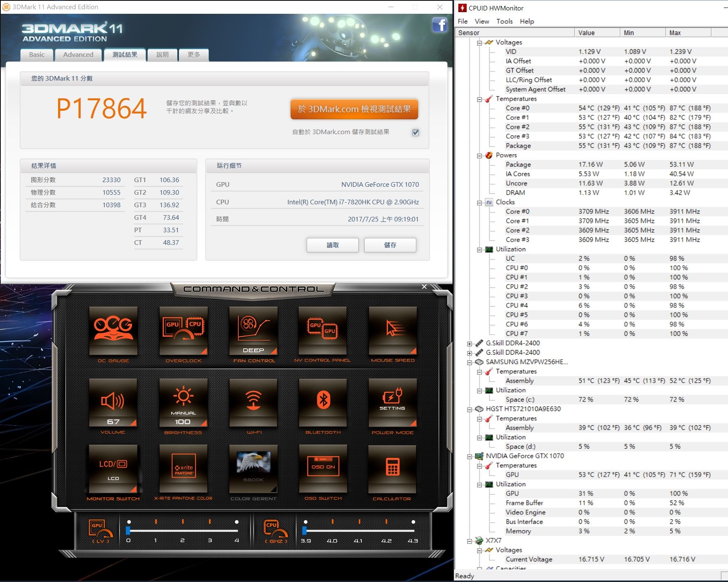
Task: Collapse the CPU Voltages node in HWMonitor
Action: click(479, 43)
